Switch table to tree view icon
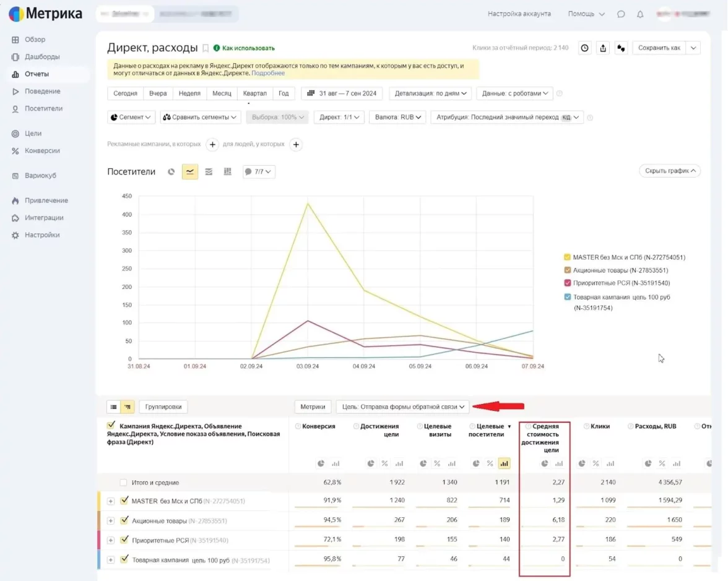Image resolution: width=728 pixels, height=581 pixels. point(127,407)
